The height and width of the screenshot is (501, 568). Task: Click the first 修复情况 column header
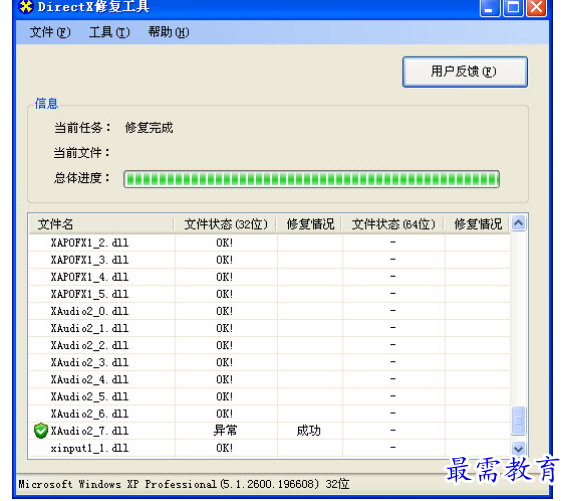[310, 224]
